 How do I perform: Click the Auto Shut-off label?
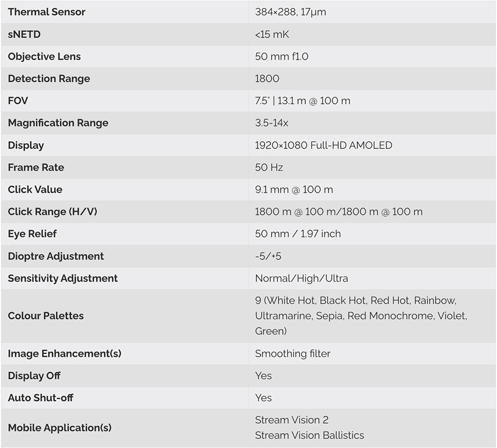(40, 398)
